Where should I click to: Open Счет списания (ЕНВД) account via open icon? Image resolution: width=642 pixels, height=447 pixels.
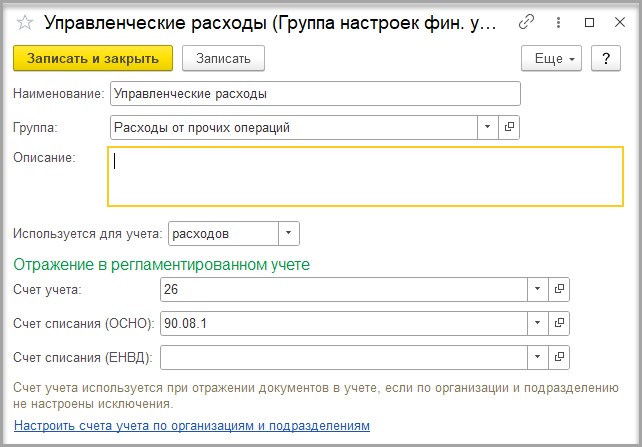pyautogui.click(x=559, y=357)
